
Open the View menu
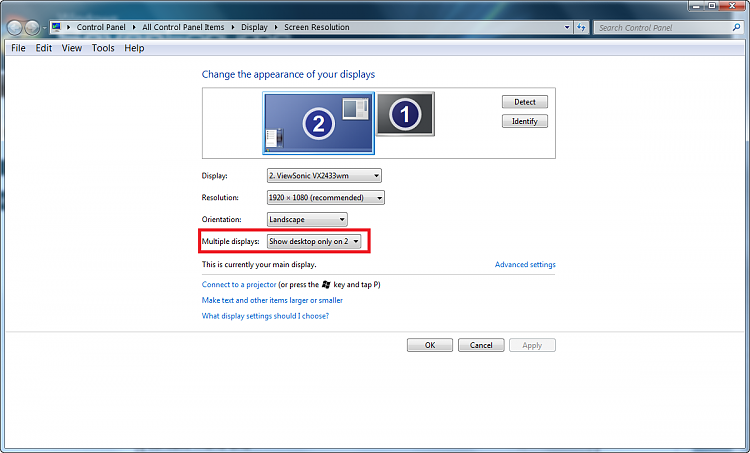click(72, 48)
